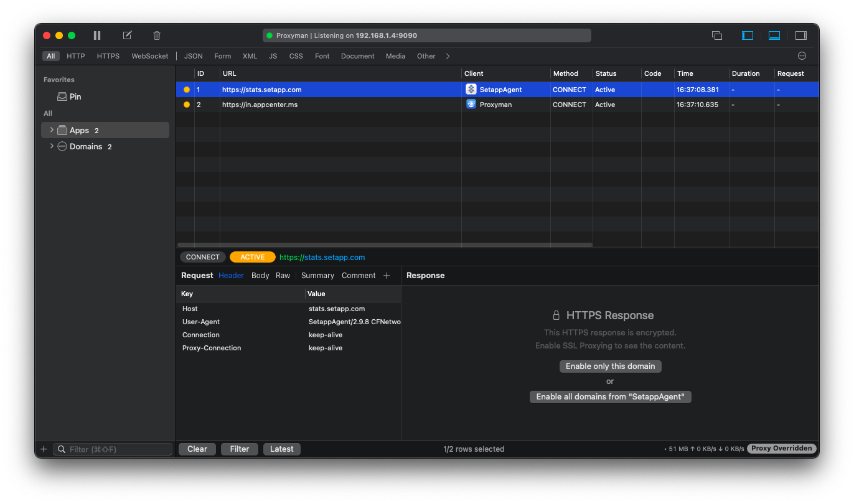Expand the Domains tree node
Image resolution: width=854 pixels, height=504 pixels.
(x=52, y=146)
